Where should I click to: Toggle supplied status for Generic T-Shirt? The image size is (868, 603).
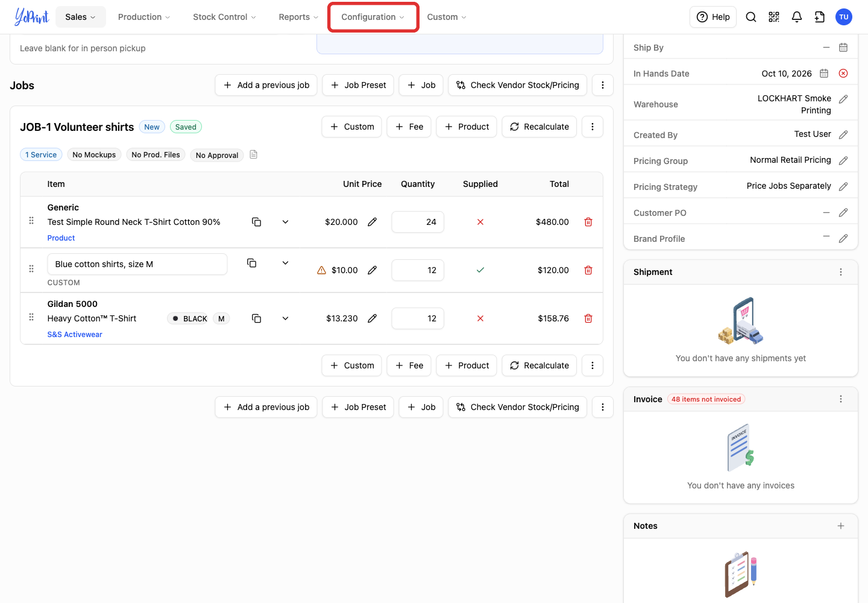pos(480,222)
